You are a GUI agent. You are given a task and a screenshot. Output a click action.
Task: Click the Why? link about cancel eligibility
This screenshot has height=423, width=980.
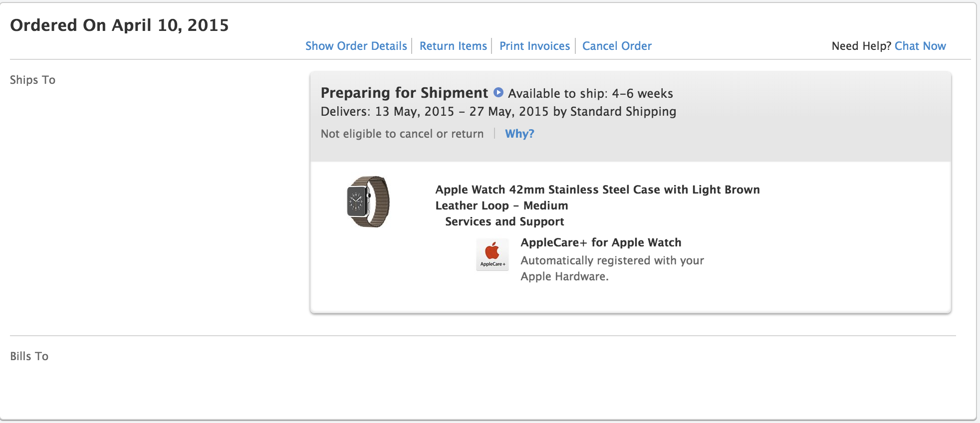tap(519, 134)
